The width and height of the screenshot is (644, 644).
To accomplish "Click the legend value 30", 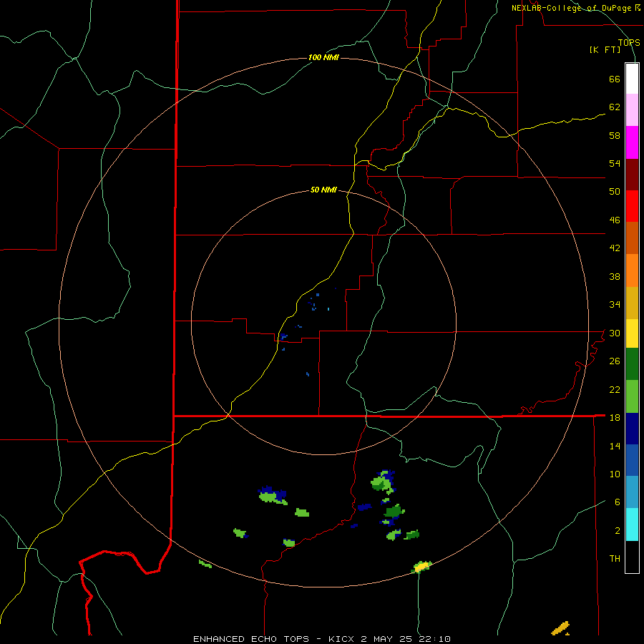I will pyautogui.click(x=615, y=333).
